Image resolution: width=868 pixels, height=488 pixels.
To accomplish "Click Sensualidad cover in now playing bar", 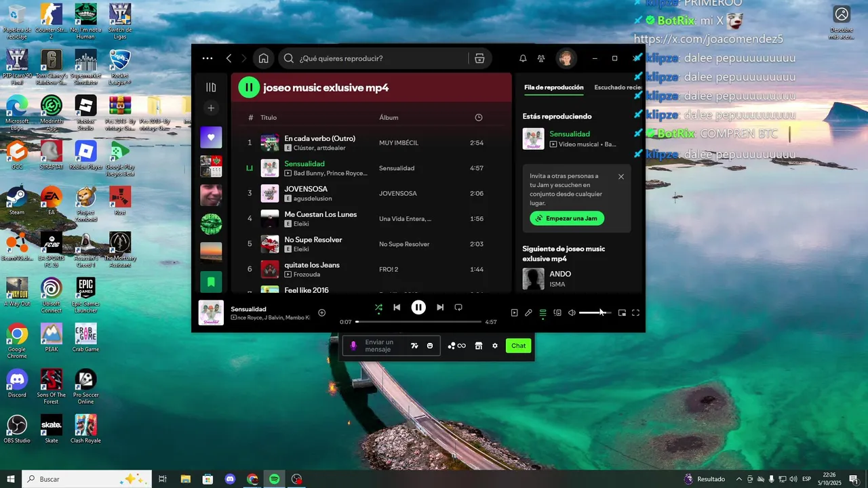I will tap(211, 312).
